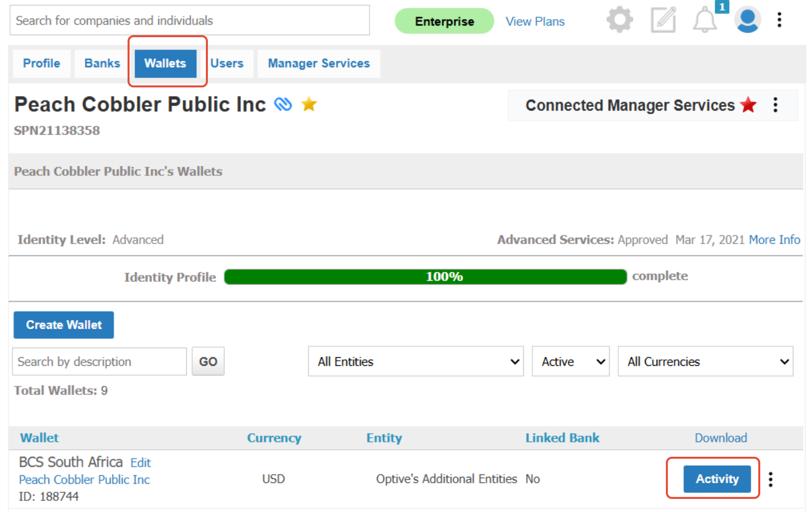Click the Peach Cobbler Public Inc heading
The height and width of the screenshot is (512, 812).
pyautogui.click(x=140, y=104)
